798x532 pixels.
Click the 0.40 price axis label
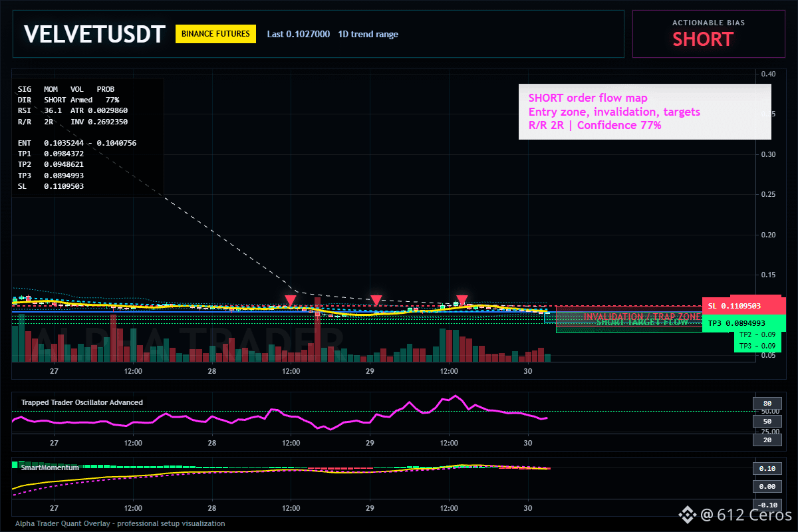tap(768, 74)
